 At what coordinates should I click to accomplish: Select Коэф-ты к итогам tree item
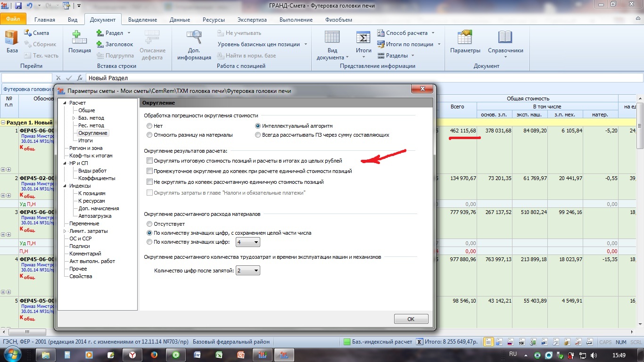coord(91,156)
